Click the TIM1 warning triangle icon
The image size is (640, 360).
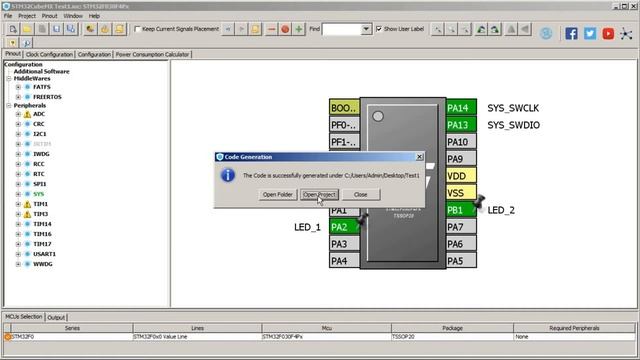tap(27, 204)
